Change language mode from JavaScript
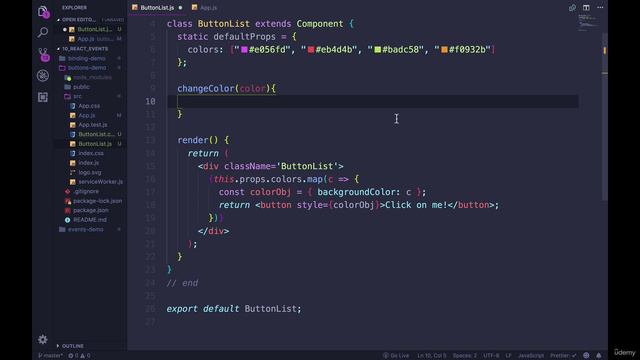640x360 pixels. point(531,356)
